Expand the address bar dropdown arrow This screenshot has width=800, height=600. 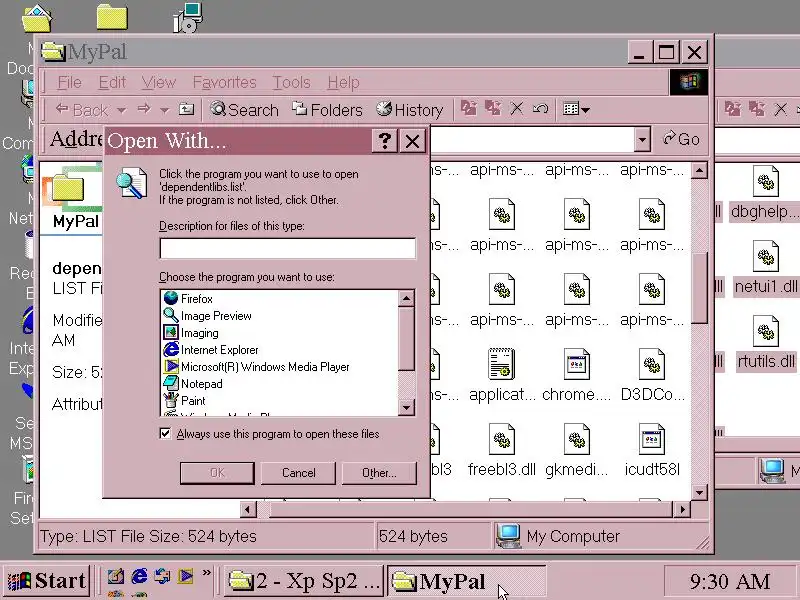click(642, 139)
